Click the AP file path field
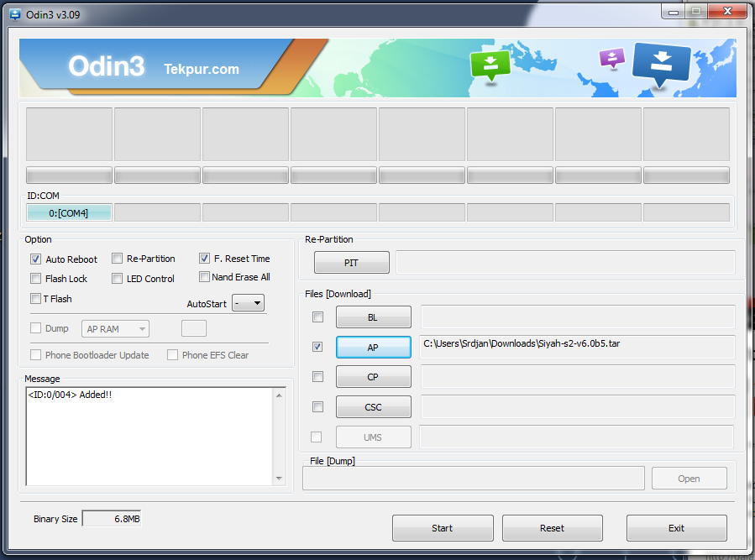Image resolution: width=755 pixels, height=560 pixels. (x=577, y=347)
